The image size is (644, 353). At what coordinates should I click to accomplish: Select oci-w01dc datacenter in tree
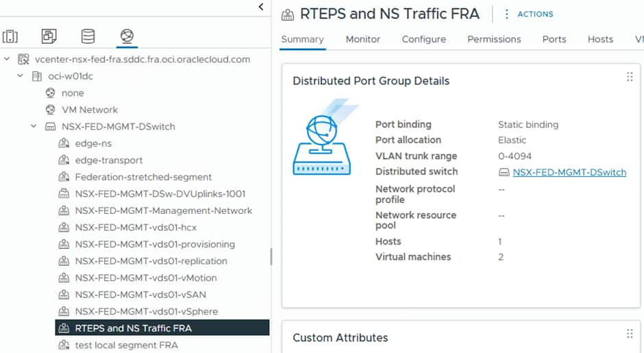tap(71, 76)
